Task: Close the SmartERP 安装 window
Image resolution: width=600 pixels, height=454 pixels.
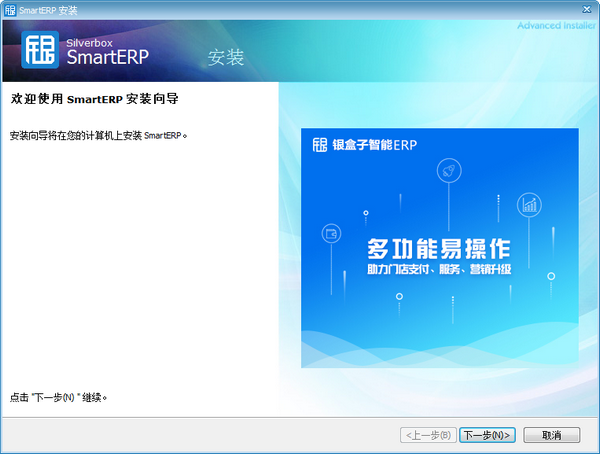Action: pos(587,10)
